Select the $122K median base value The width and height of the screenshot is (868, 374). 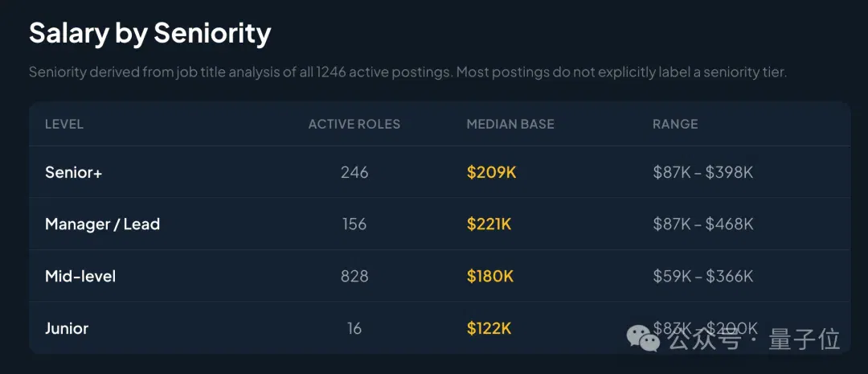tap(489, 328)
